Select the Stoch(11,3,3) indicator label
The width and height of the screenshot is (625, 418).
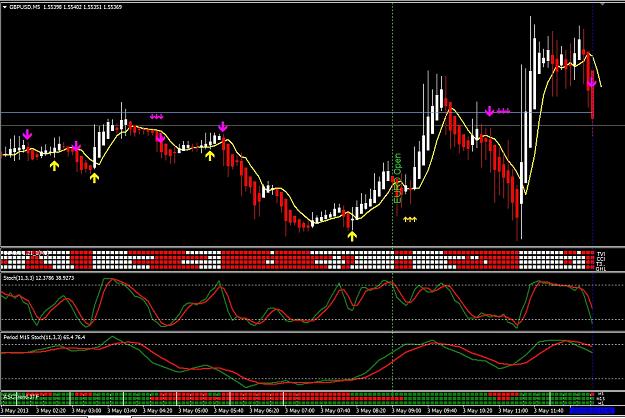click(x=38, y=278)
